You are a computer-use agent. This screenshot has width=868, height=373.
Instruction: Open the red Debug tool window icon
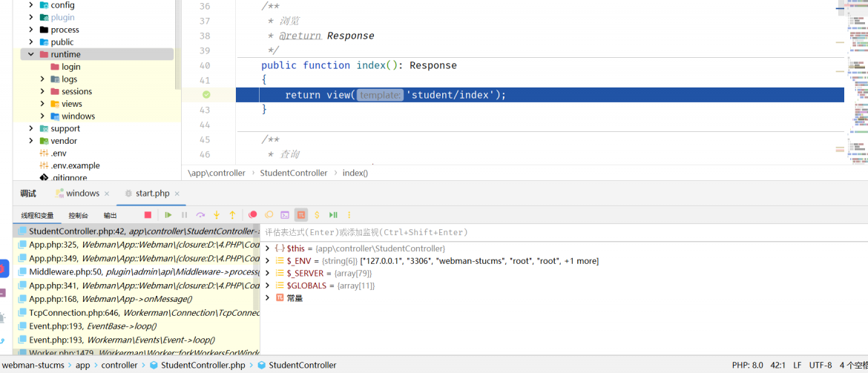pos(3,269)
